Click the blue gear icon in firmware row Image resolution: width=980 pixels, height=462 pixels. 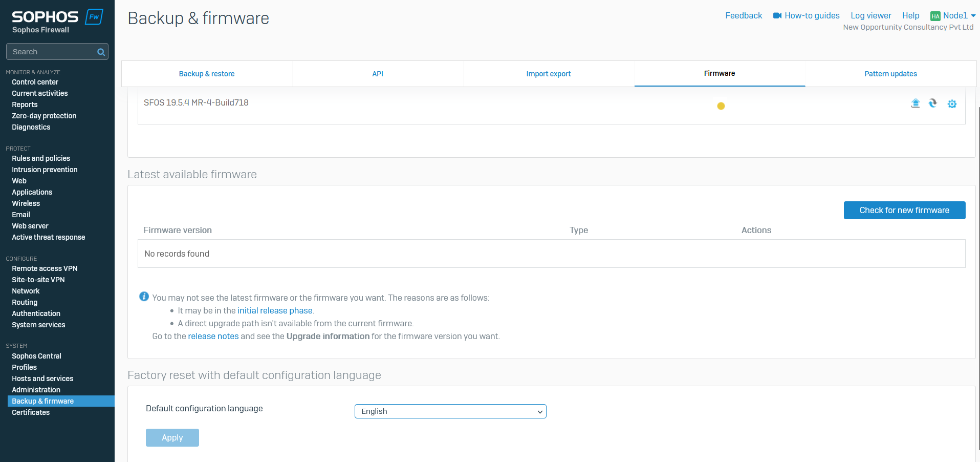click(x=952, y=104)
